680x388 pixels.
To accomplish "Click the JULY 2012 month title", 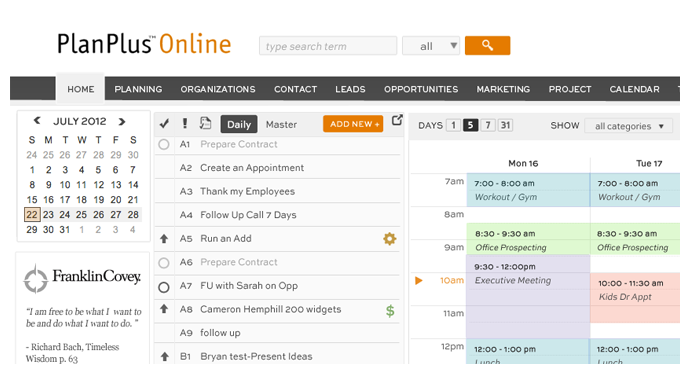I will tap(79, 121).
